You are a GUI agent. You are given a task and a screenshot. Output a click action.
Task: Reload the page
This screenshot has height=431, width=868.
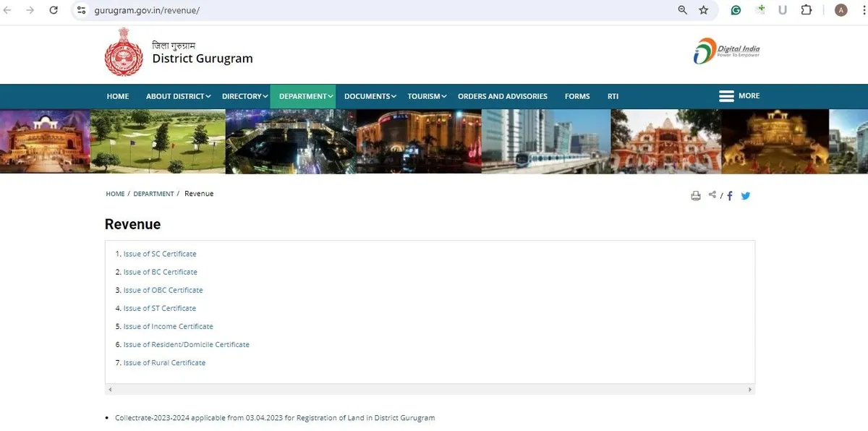[x=54, y=10]
